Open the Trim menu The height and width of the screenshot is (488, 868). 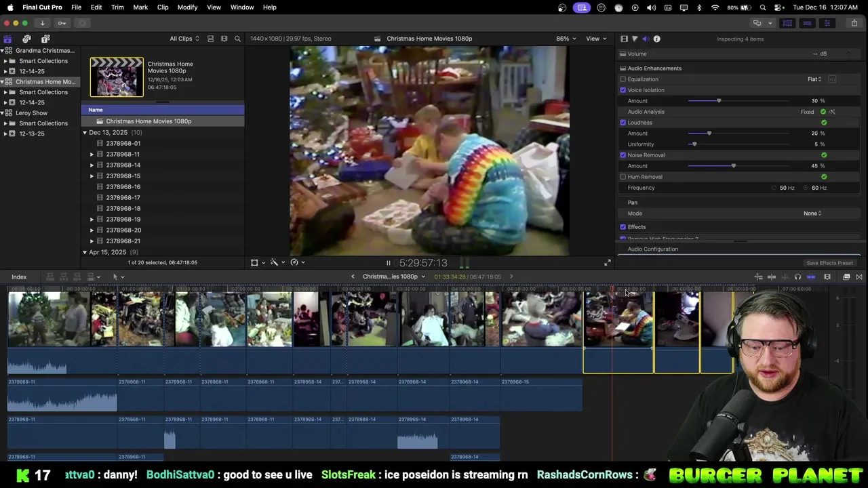[x=117, y=7]
